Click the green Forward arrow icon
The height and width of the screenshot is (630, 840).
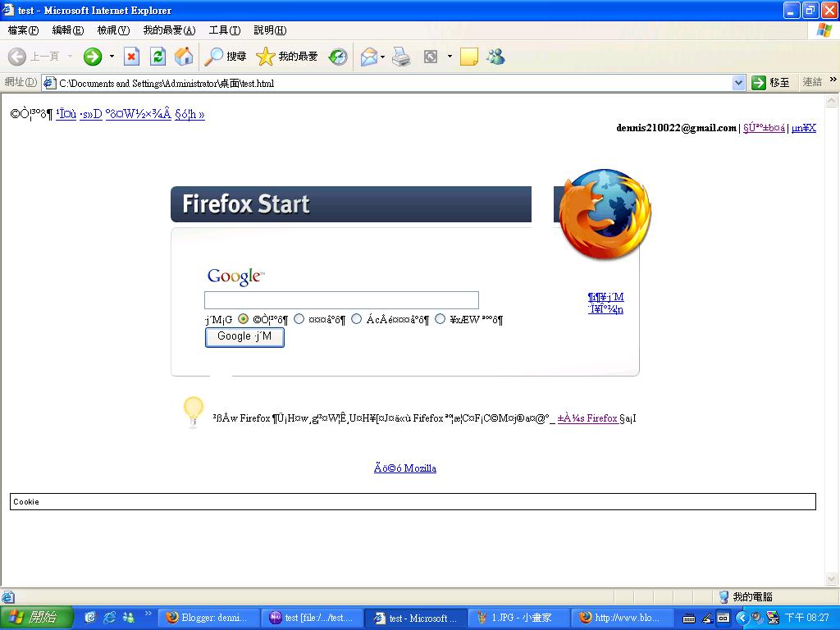[93, 57]
